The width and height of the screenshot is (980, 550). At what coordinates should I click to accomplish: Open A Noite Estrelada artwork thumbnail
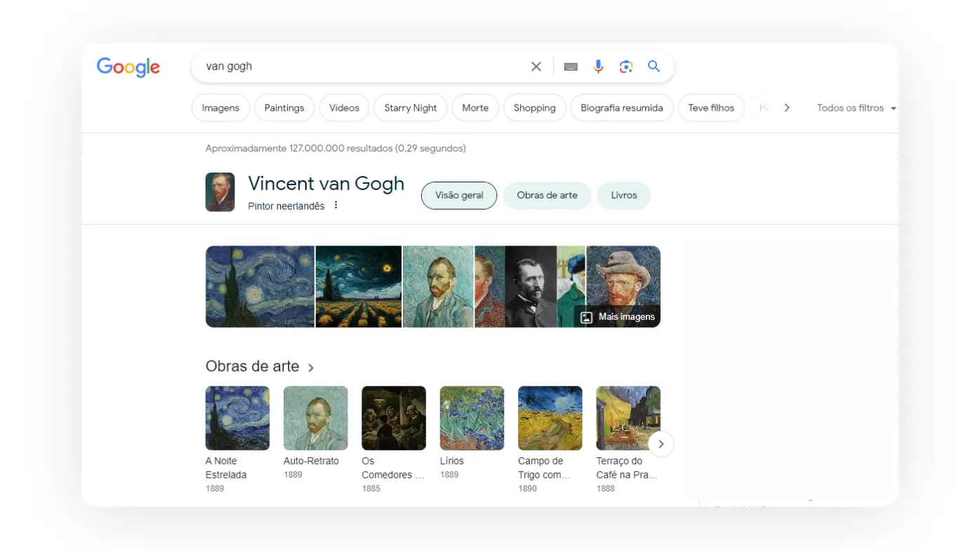237,418
